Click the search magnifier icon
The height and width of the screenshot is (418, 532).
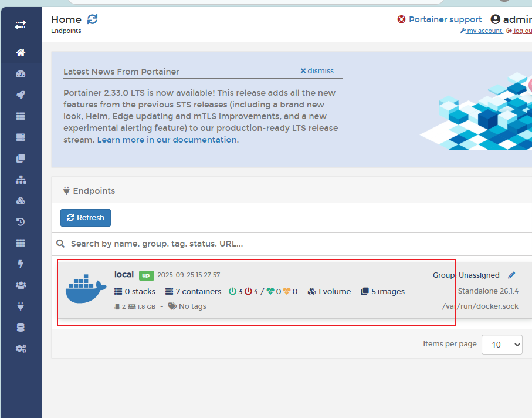[60, 244]
